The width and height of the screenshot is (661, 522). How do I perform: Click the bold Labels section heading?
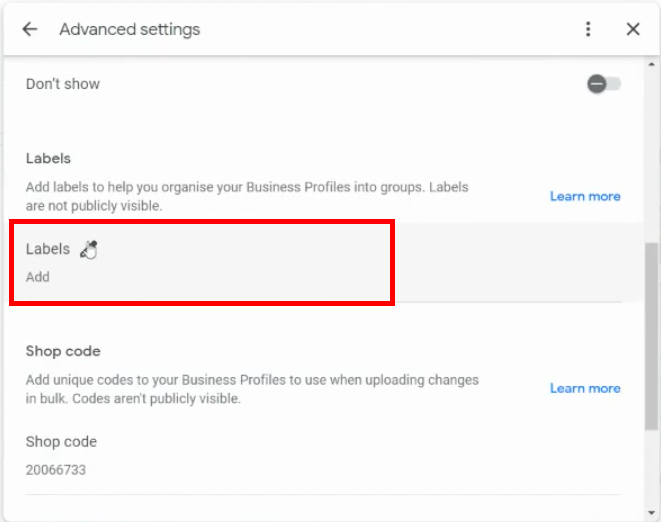click(48, 159)
